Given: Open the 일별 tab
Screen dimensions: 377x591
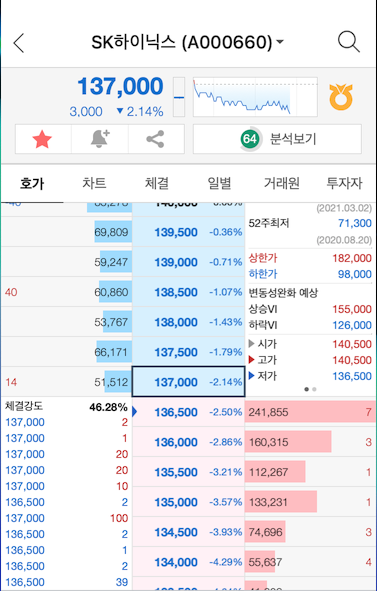Looking at the screenshot, I should (219, 184).
